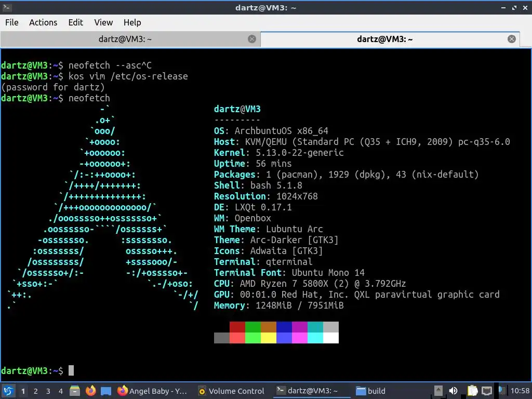Viewport: 532px width, 399px height.
Task: Switch to virtual desktop 4
Action: click(x=61, y=391)
